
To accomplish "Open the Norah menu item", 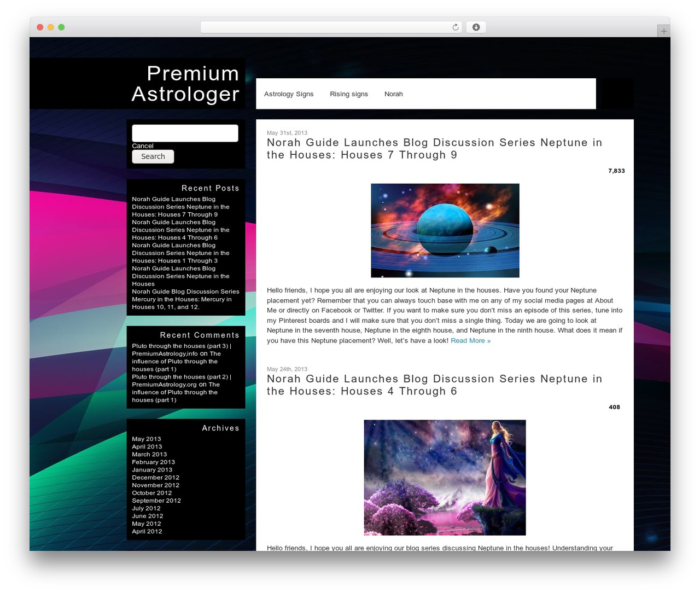I will click(x=394, y=94).
